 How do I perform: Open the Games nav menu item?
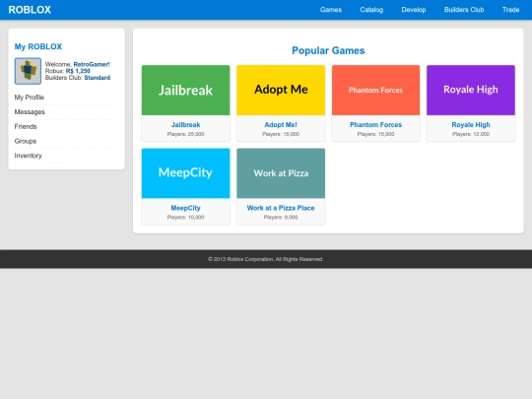pos(331,10)
